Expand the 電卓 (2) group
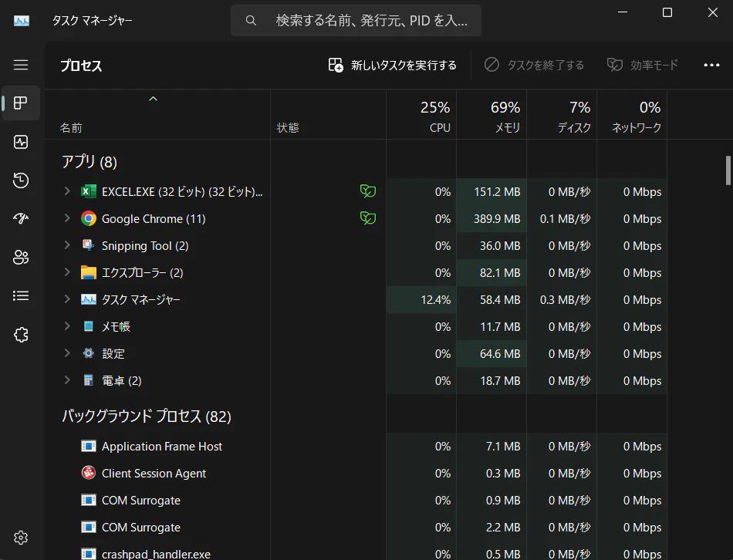This screenshot has height=560, width=733. pos(67,380)
